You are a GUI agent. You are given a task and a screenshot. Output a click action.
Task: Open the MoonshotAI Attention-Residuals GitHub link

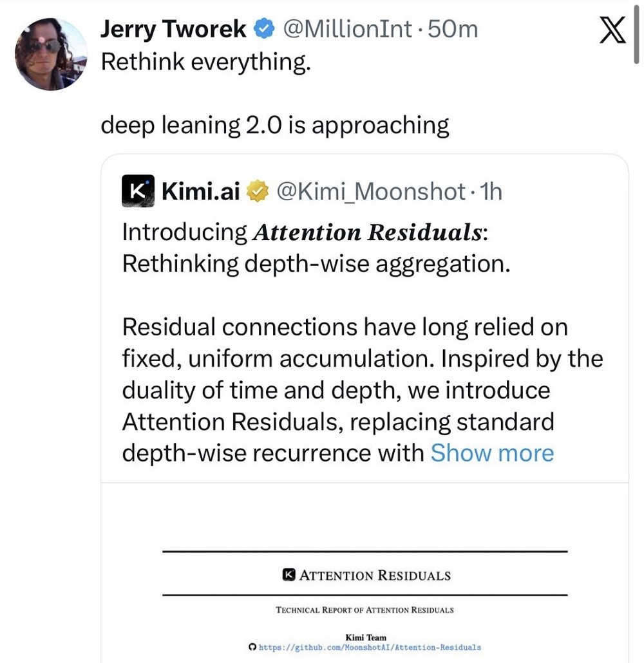point(370,647)
